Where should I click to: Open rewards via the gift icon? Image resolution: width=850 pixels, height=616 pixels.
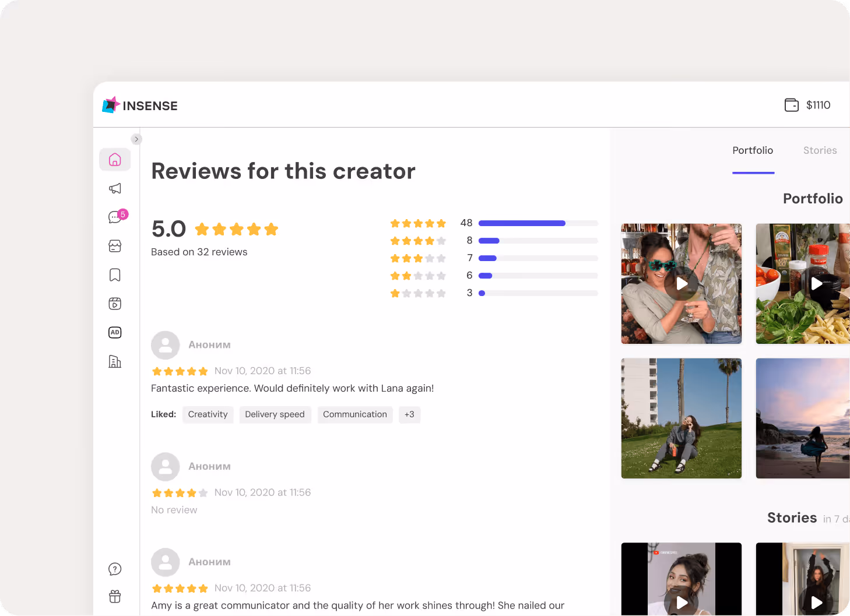(115, 596)
